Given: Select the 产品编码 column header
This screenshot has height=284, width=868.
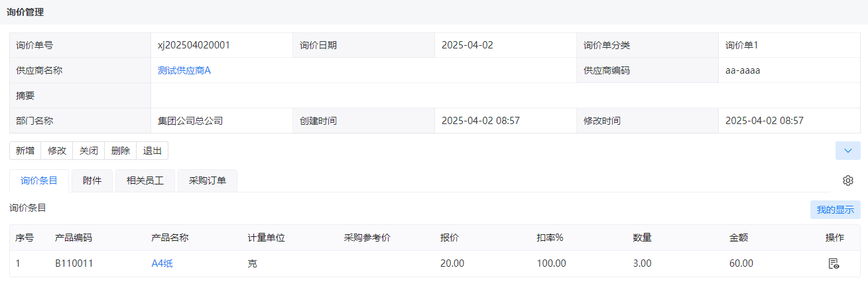Looking at the screenshot, I should (74, 238).
